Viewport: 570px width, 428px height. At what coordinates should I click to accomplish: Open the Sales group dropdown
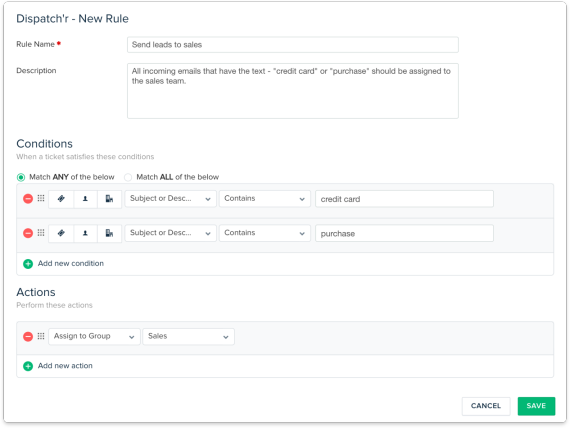(188, 336)
